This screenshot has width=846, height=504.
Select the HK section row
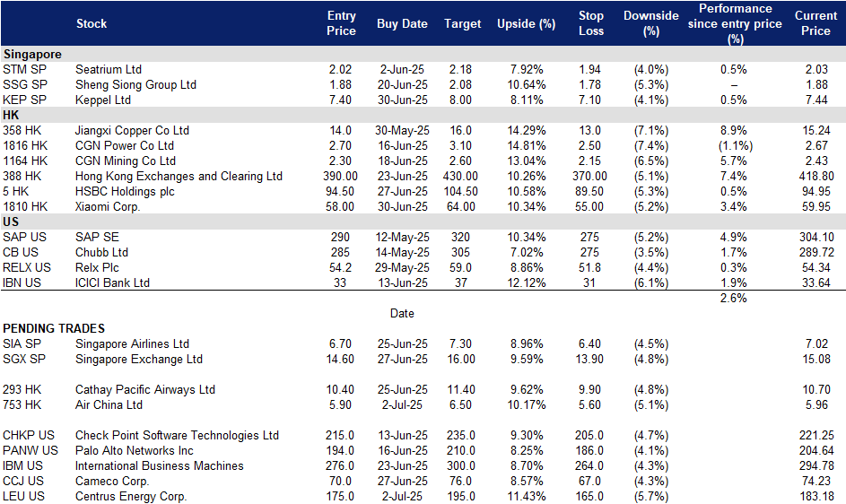(x=423, y=115)
